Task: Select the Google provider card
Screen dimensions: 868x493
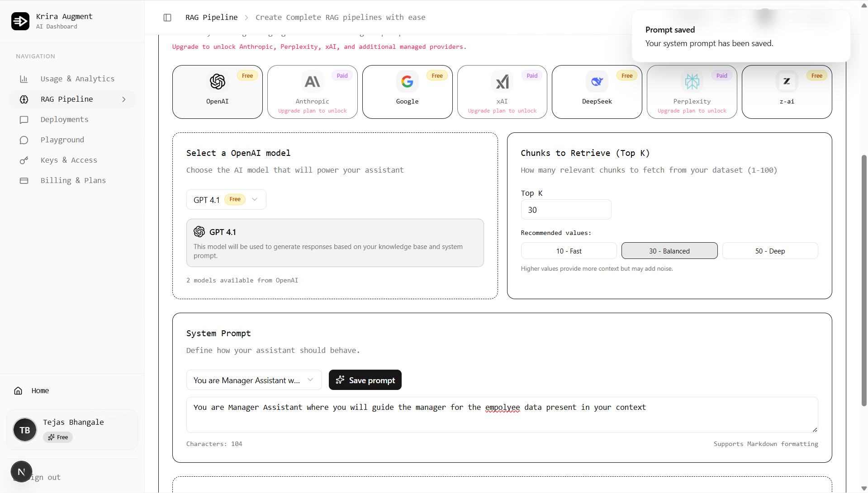Action: pos(407,92)
